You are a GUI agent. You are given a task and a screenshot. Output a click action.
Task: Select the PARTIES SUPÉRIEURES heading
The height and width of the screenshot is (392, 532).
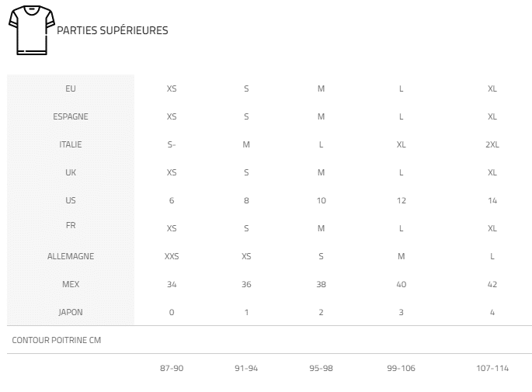[x=113, y=30]
